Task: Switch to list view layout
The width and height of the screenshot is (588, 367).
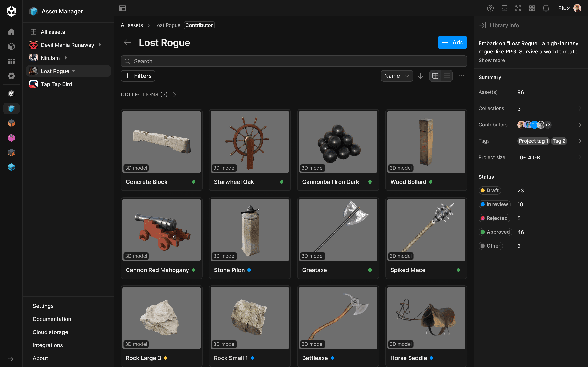Action: [447, 76]
